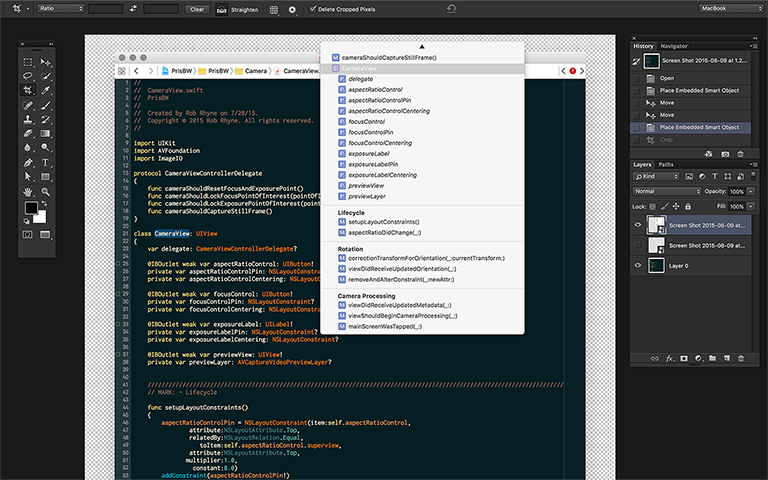Select the Lasso tool
The width and height of the screenshot is (768, 480).
pos(28,76)
